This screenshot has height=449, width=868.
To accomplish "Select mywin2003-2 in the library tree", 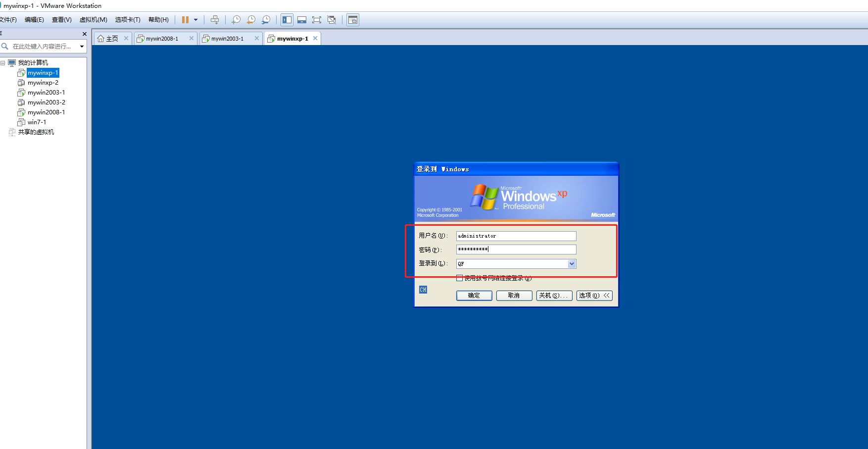I will (x=47, y=102).
